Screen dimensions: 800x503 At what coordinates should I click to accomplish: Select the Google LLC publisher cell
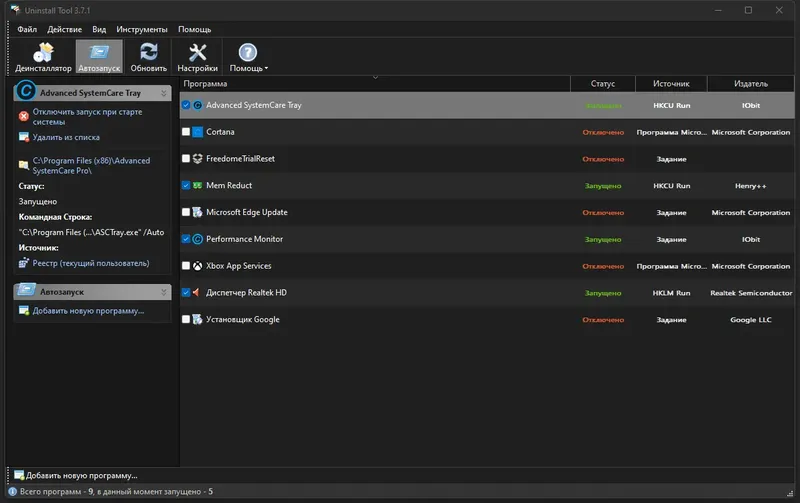(x=751, y=320)
